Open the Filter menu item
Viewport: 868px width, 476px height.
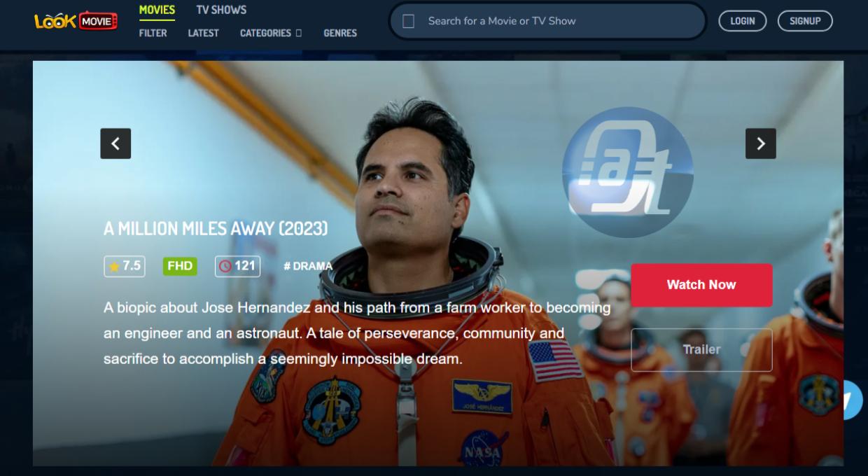click(x=153, y=33)
